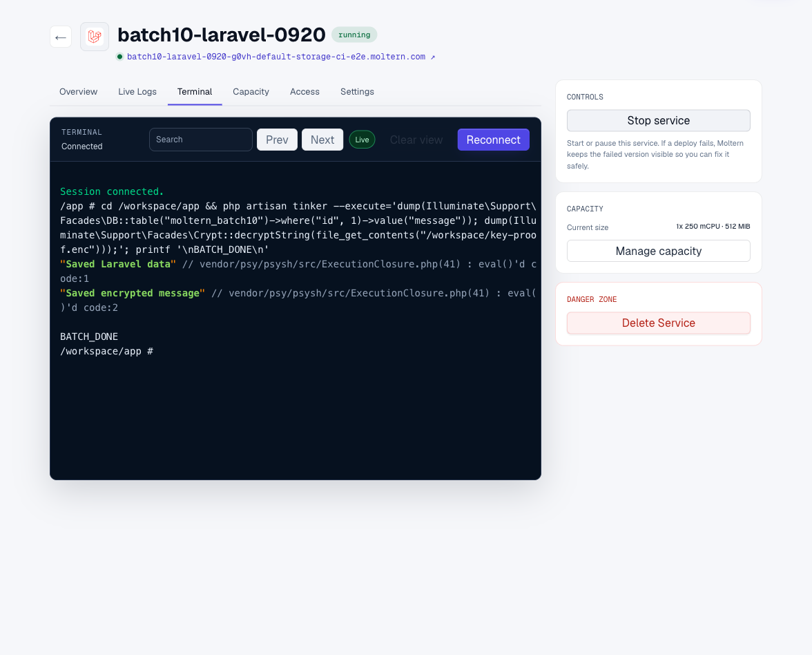Reconnect the terminal session
The image size is (812, 655).
tap(493, 140)
